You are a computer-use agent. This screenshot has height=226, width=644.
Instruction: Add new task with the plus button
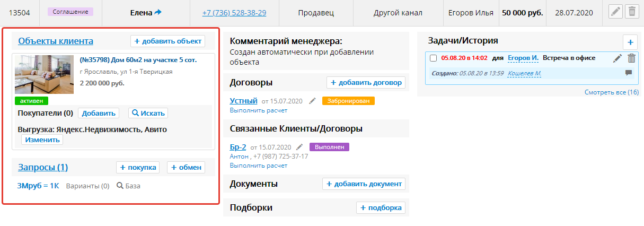tap(630, 42)
